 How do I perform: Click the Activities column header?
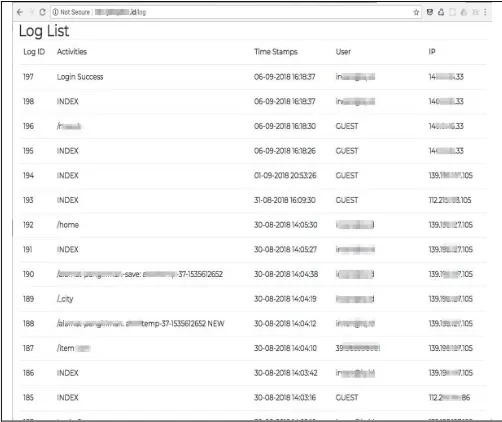(72, 52)
